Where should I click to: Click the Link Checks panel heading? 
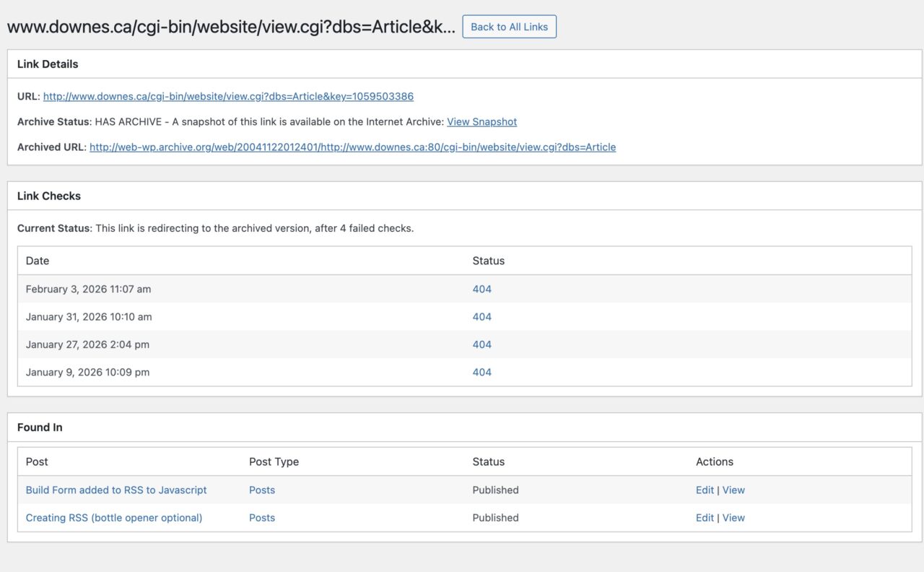coord(49,196)
